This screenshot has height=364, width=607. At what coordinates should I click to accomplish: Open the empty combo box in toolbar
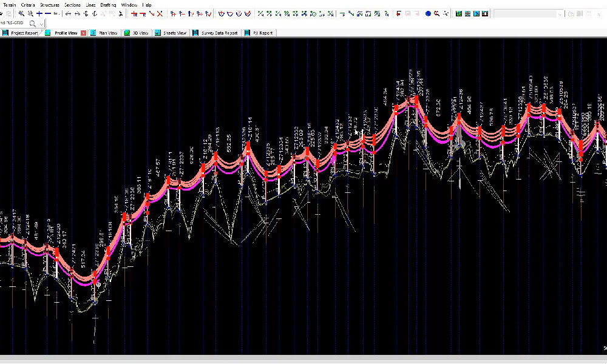529,13
